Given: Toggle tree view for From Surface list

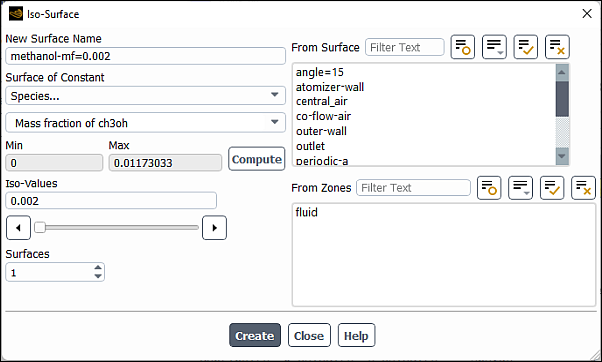Looking at the screenshot, I should [462, 47].
